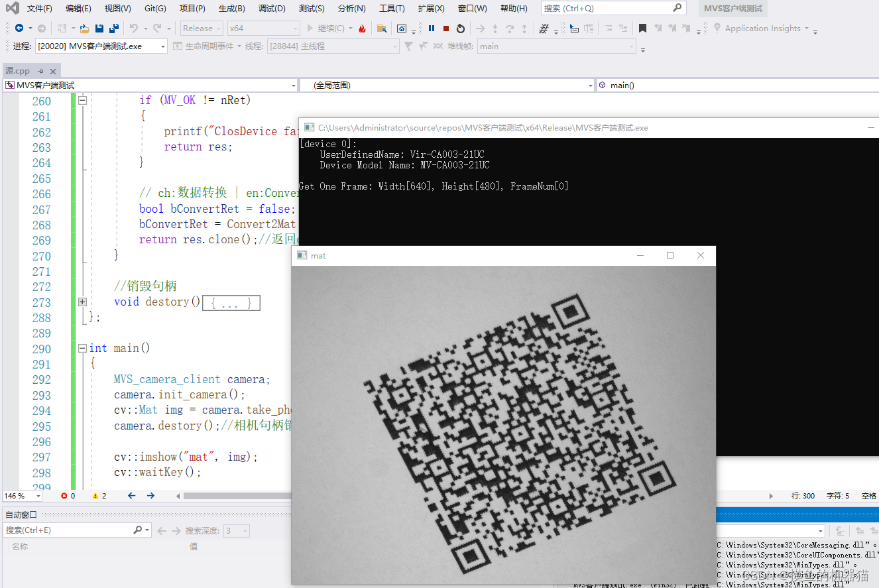879x588 pixels.
Task: Click the blue navigate-forward arrow below editor
Action: (150, 496)
